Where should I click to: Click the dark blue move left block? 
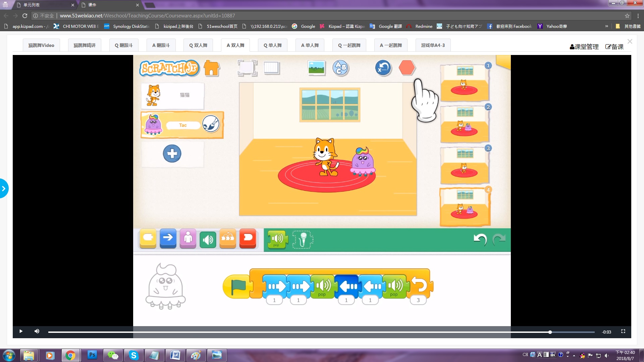[x=347, y=287]
